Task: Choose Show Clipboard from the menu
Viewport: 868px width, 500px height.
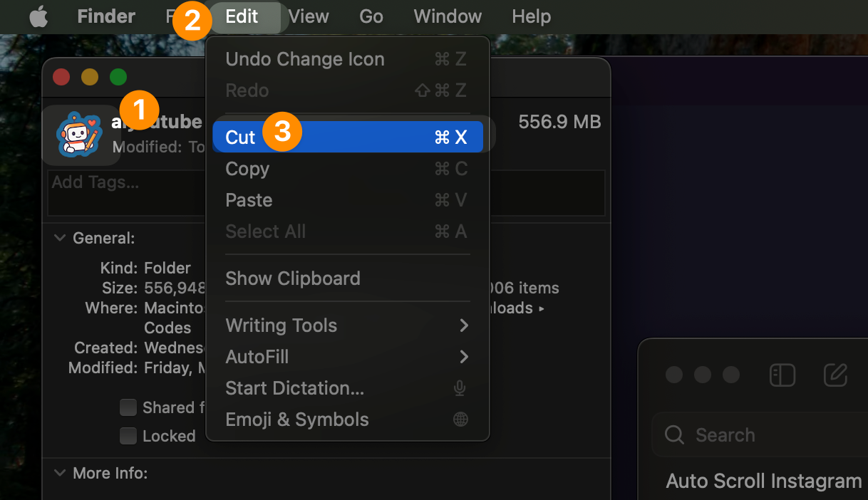Action: (292, 278)
